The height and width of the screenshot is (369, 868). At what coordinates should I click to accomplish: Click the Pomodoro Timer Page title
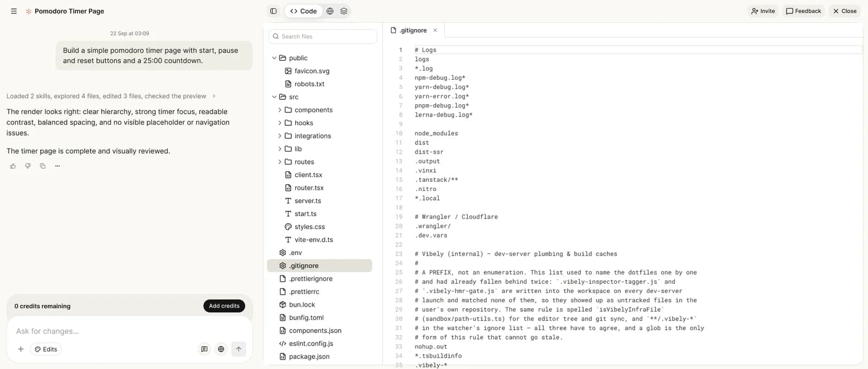point(69,11)
